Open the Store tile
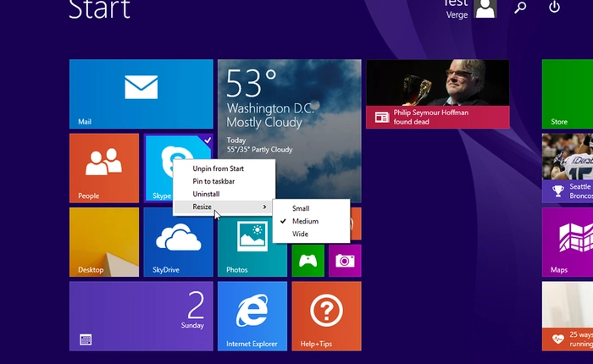This screenshot has width=593, height=364. pyautogui.click(x=568, y=94)
